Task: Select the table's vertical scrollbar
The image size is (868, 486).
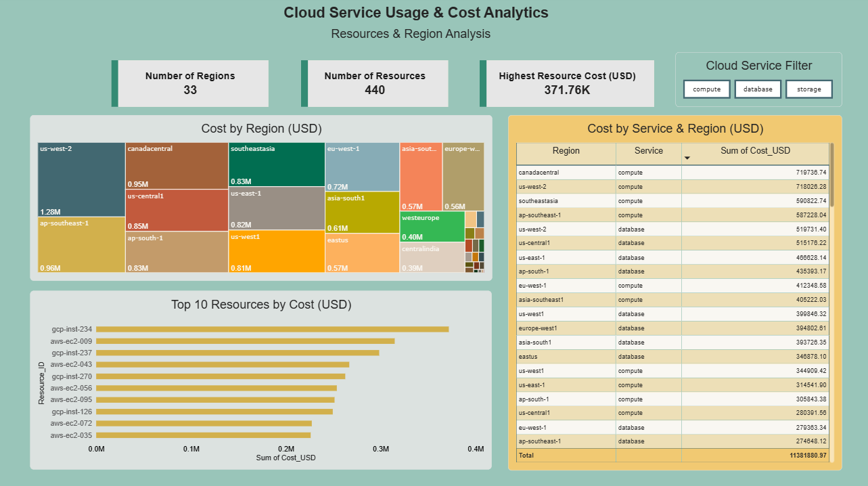Action: click(832, 175)
